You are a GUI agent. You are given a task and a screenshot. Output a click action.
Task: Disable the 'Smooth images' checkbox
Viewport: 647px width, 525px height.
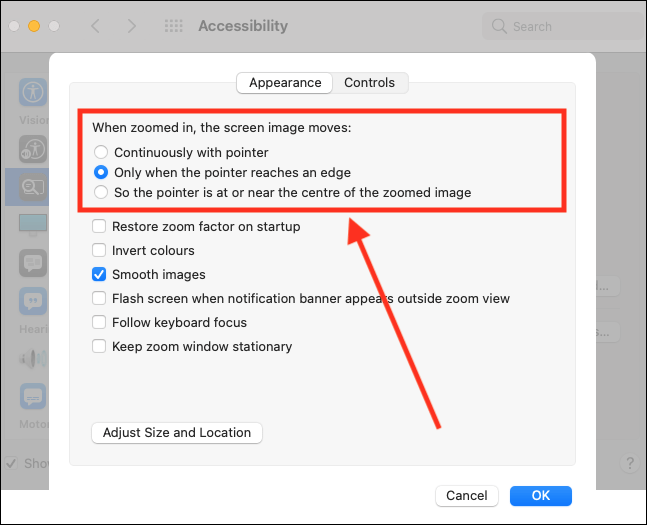tap(99, 275)
